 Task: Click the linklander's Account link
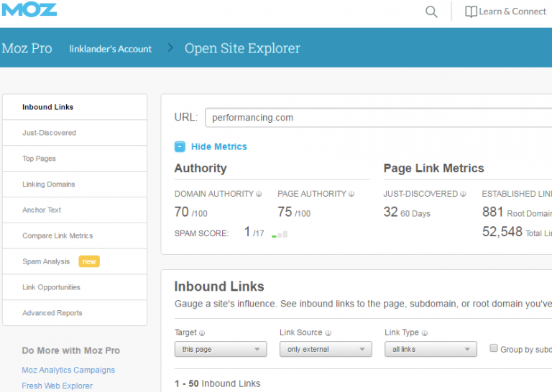click(x=111, y=49)
